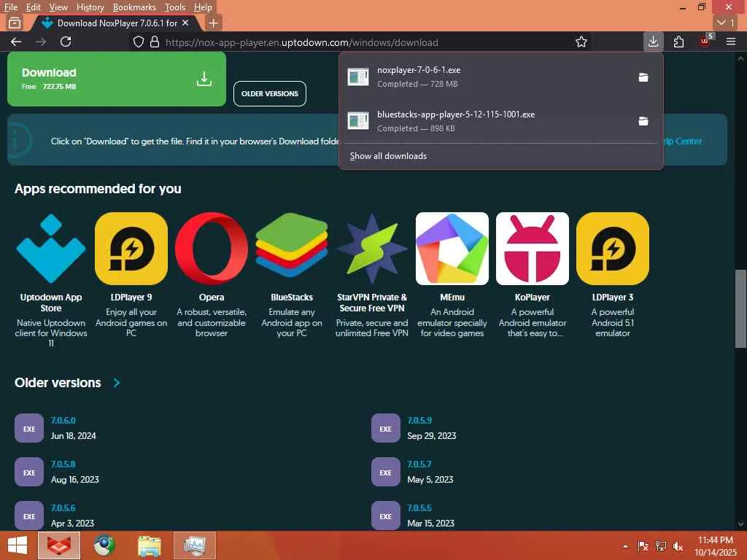Open the File menu
The image size is (747, 560).
click(10, 7)
